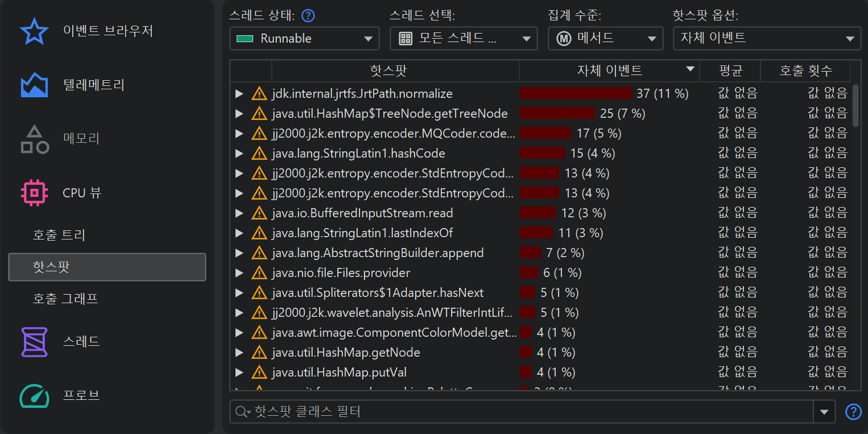The height and width of the screenshot is (434, 868).
Task: Click help icon next to 스레드 상태
Action: (308, 16)
